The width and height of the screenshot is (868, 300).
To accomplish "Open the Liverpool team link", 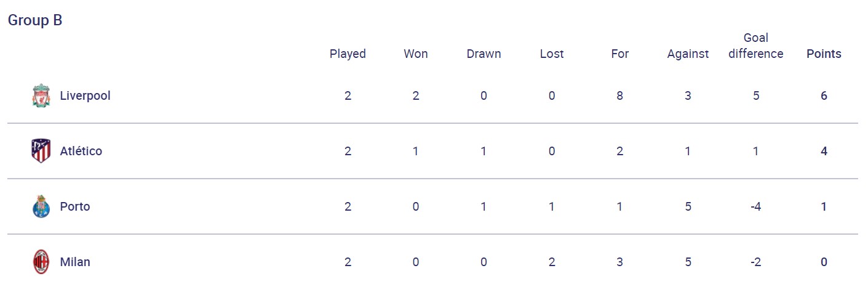I will pyautogui.click(x=85, y=96).
